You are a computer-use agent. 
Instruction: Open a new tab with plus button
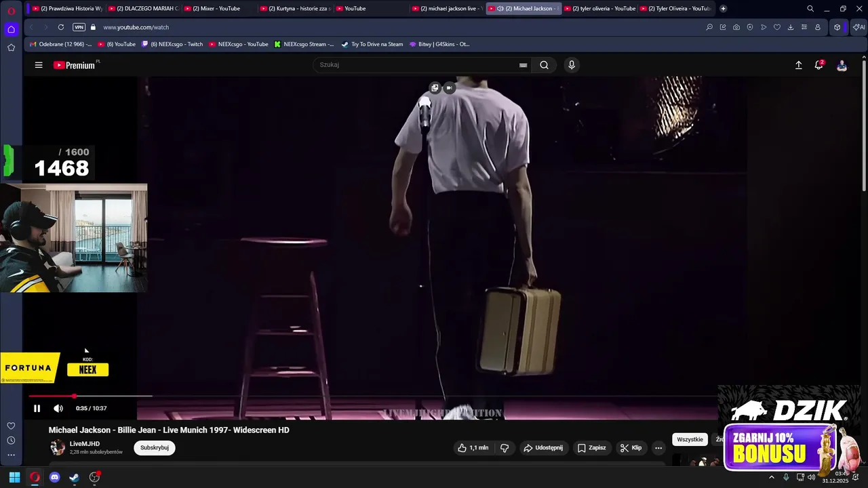(723, 9)
